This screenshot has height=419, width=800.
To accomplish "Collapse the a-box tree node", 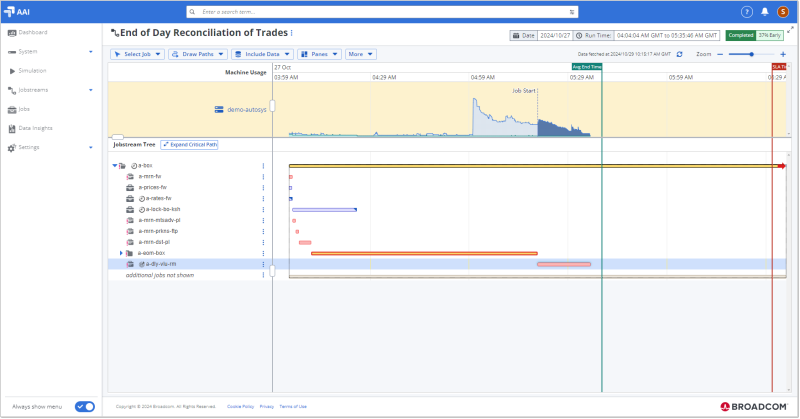I will click(x=115, y=165).
